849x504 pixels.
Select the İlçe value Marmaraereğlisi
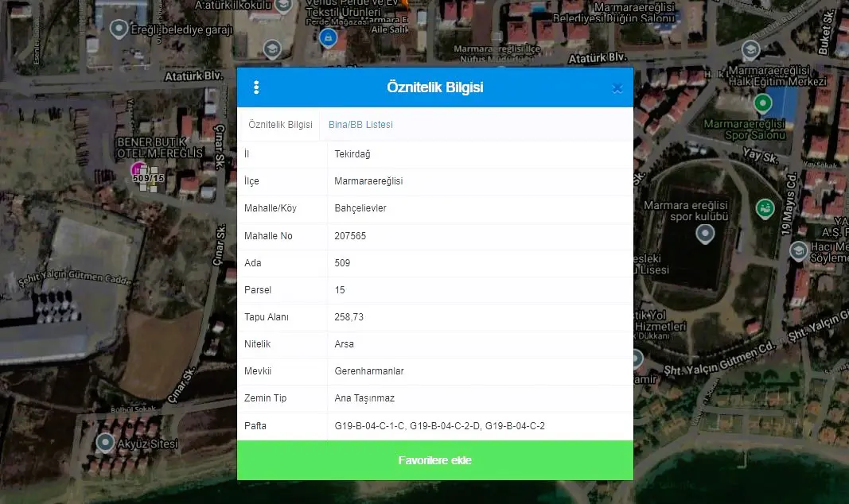tap(368, 181)
